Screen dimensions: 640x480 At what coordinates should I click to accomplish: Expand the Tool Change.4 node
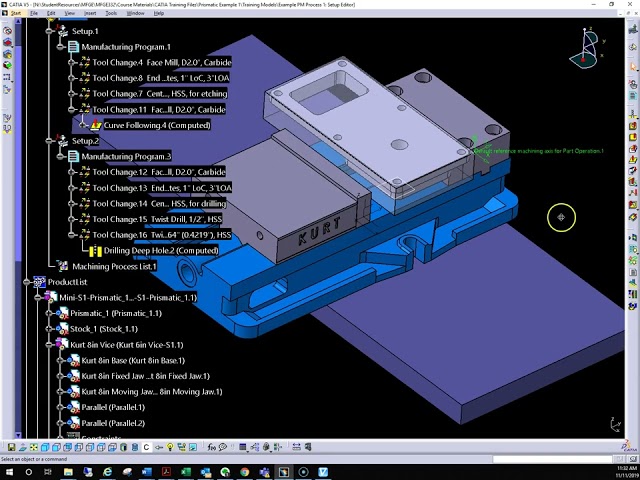pos(71,62)
